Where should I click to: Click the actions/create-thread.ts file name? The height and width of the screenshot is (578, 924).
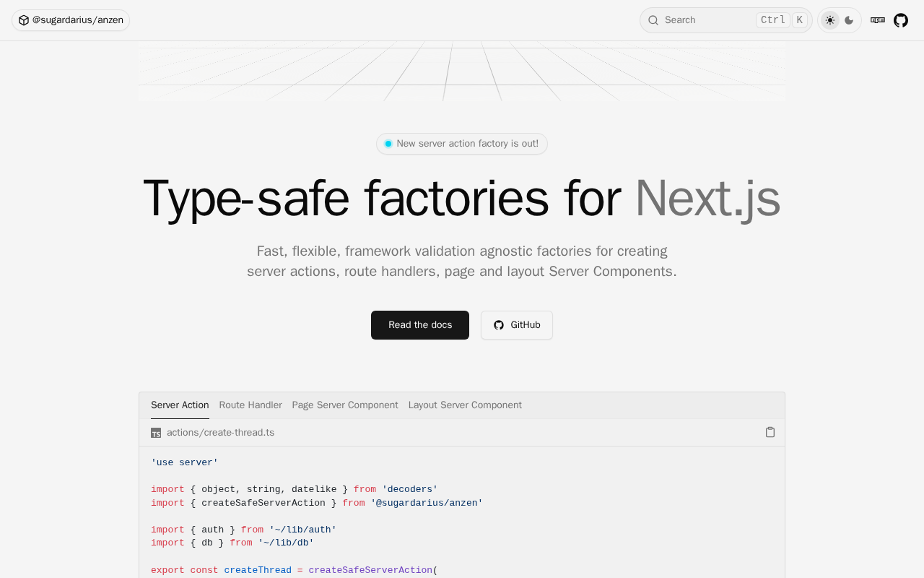(220, 433)
